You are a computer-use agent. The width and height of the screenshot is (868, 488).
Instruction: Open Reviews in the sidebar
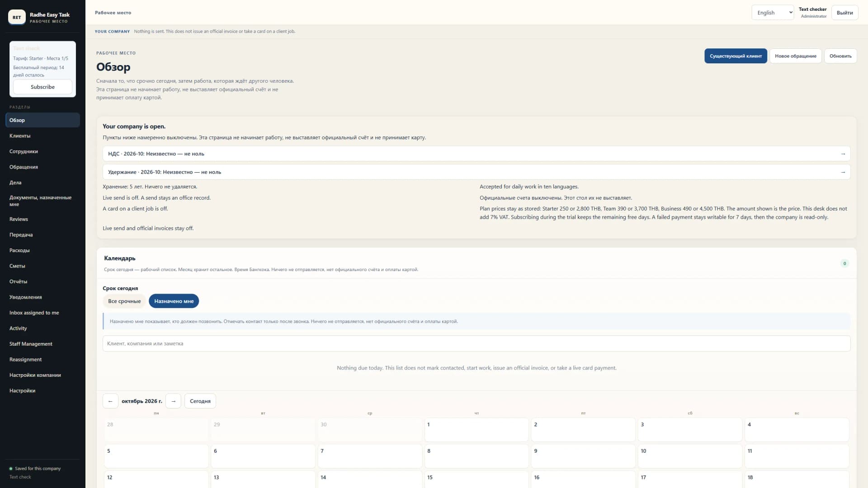click(x=42, y=219)
